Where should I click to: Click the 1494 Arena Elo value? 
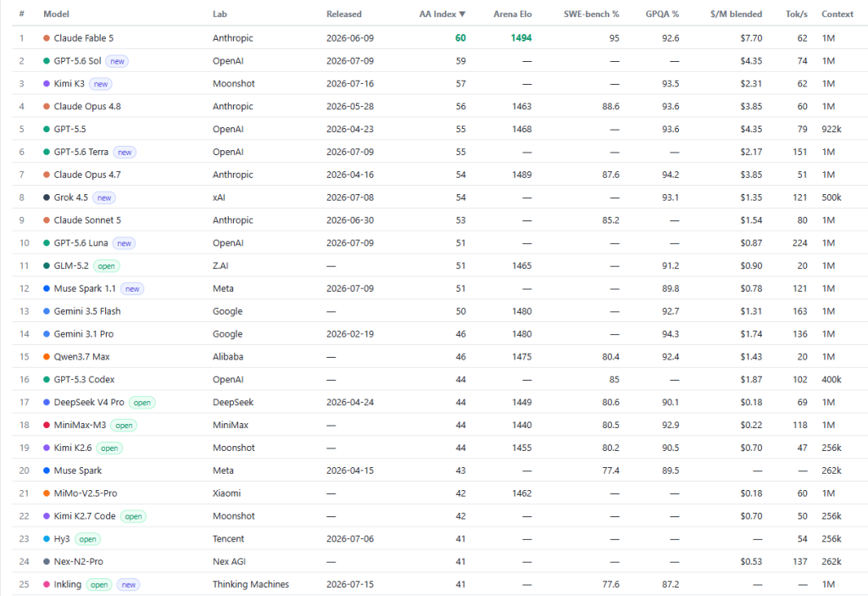521,37
